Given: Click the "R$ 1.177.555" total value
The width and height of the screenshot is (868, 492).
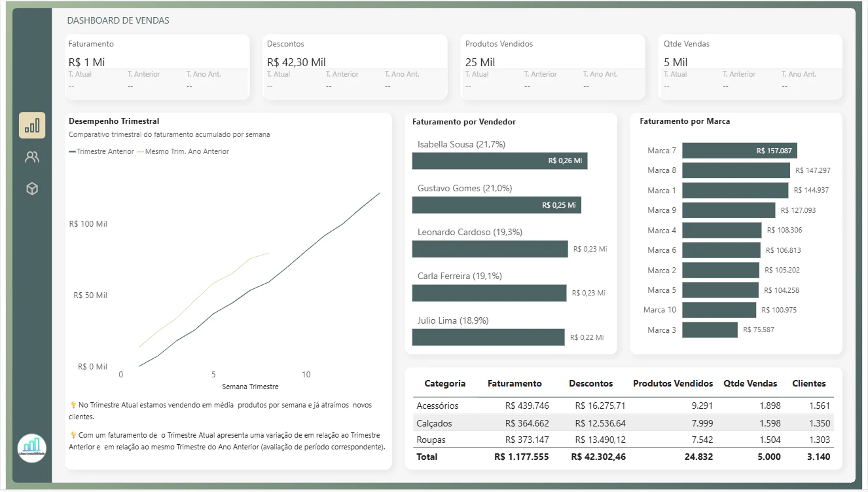Looking at the screenshot, I should tap(522, 457).
